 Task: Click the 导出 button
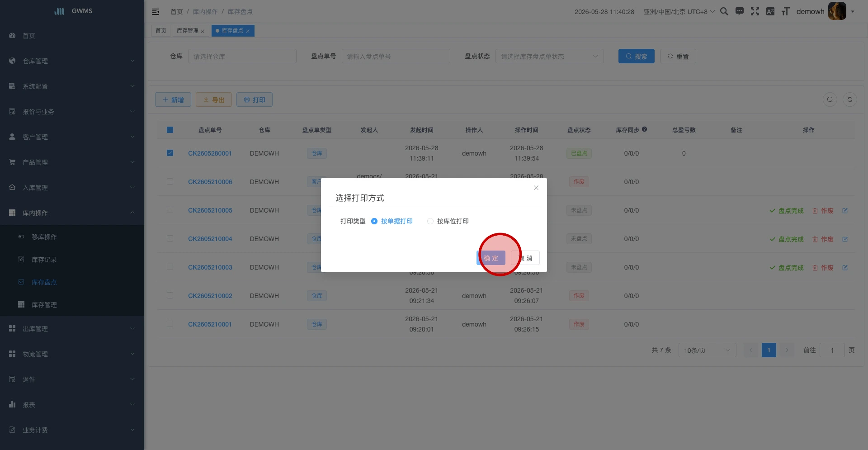click(x=214, y=99)
